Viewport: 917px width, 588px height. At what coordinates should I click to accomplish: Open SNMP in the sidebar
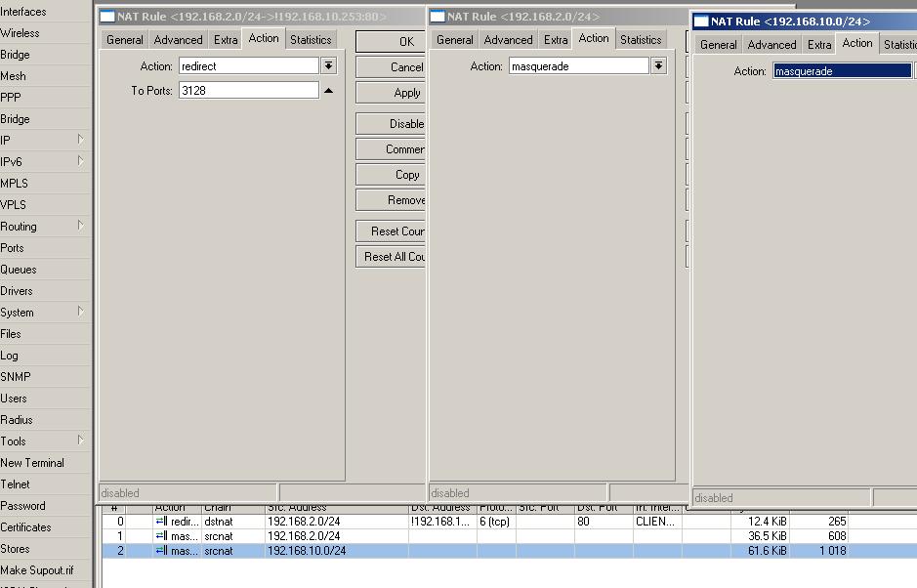click(x=16, y=377)
